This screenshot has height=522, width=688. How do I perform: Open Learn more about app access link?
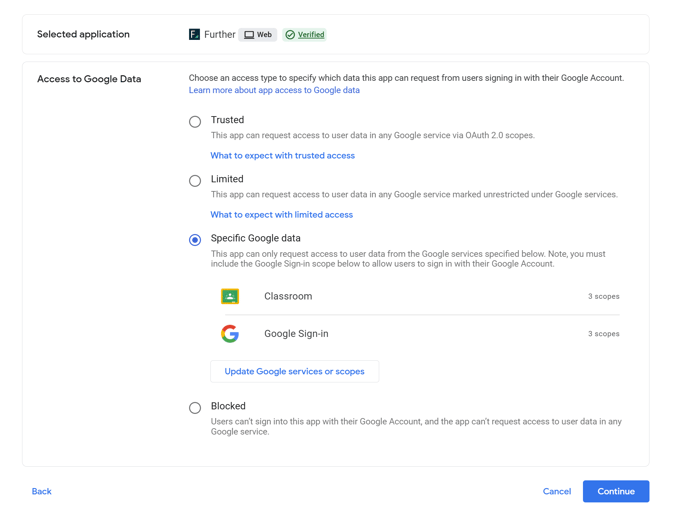[274, 90]
